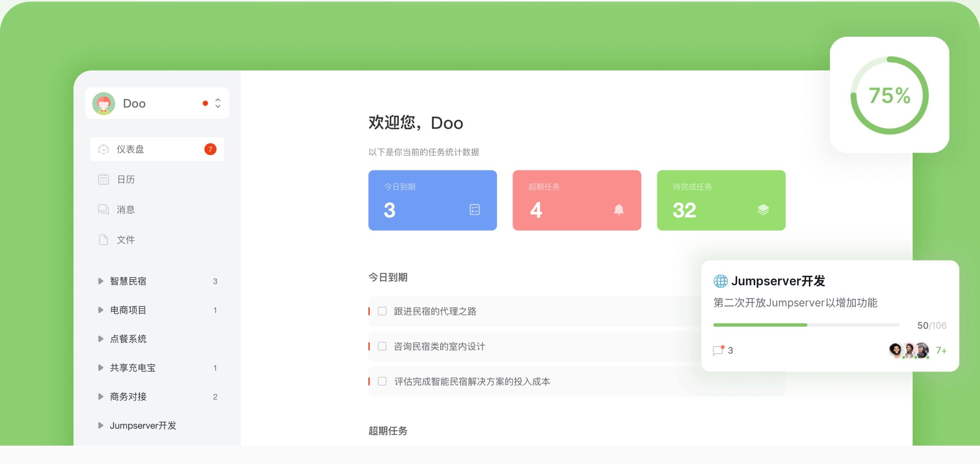Screen dimensions: 980x464
Task: Click the 7+ team members link
Action: [x=942, y=350]
